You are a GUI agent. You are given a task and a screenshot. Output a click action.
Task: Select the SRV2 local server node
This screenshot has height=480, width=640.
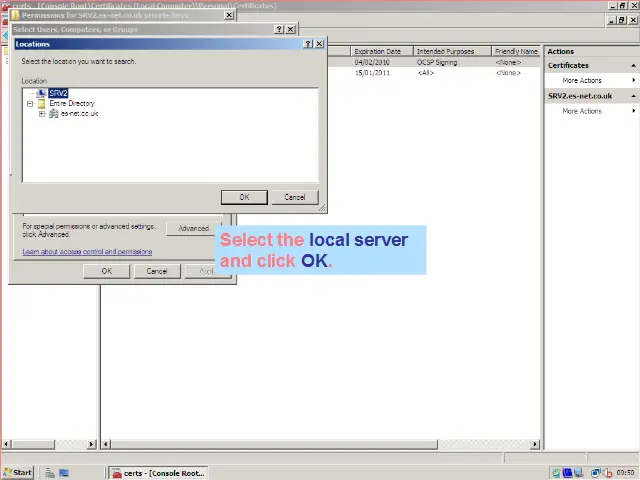[58, 93]
